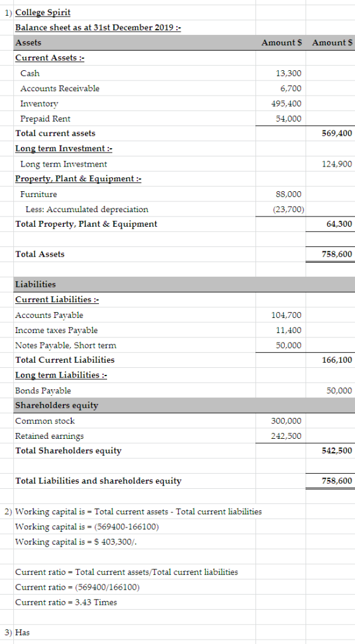
Task: Click the 'Shareholders equity' section header
Action: (x=57, y=406)
